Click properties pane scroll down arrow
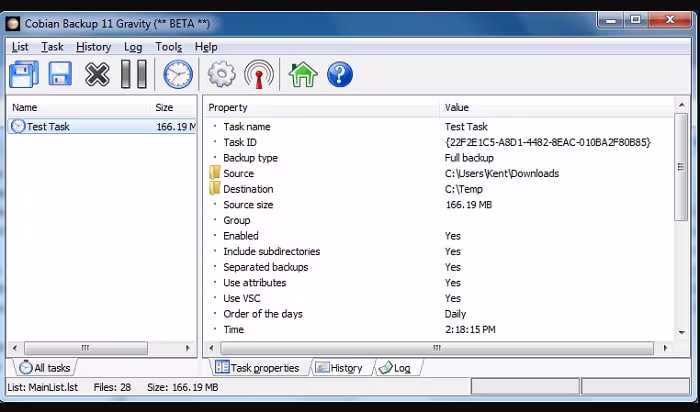Screen dimensions: 700x412 coord(681,333)
